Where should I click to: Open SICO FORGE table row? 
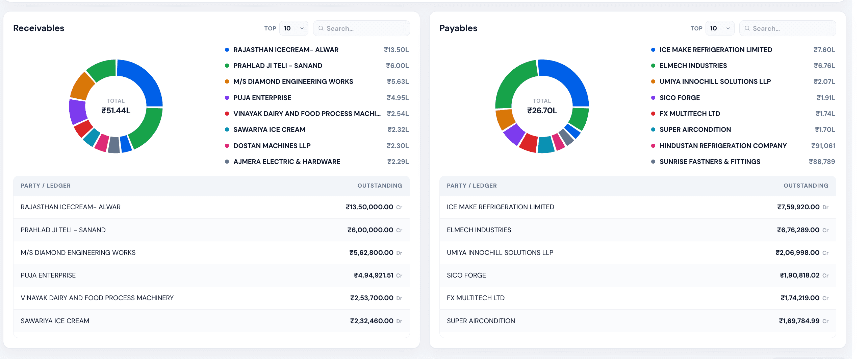pyautogui.click(x=638, y=275)
